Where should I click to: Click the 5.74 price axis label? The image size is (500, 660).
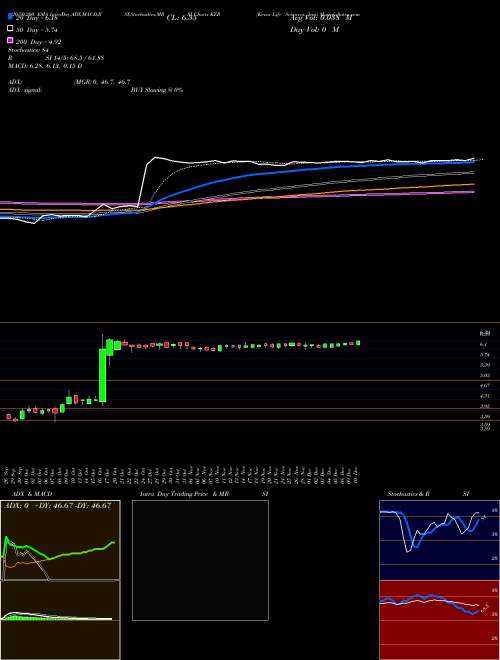tap(485, 354)
